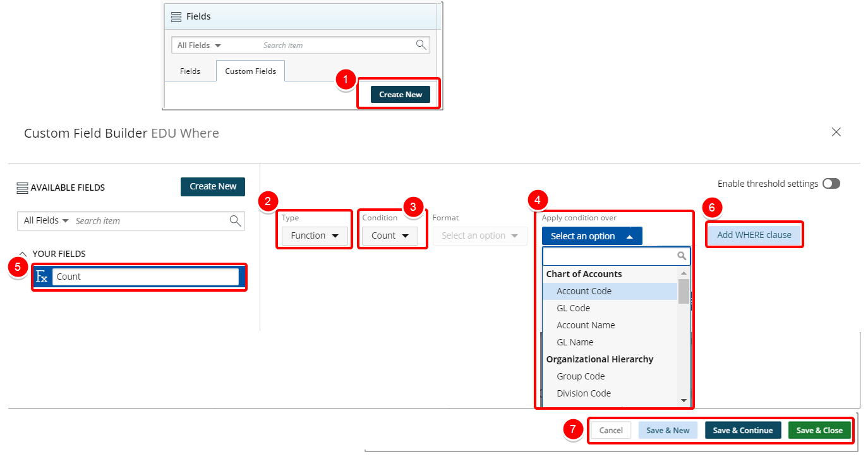This screenshot has width=868, height=459.
Task: Enable threshold settings toggle
Action: 831,184
